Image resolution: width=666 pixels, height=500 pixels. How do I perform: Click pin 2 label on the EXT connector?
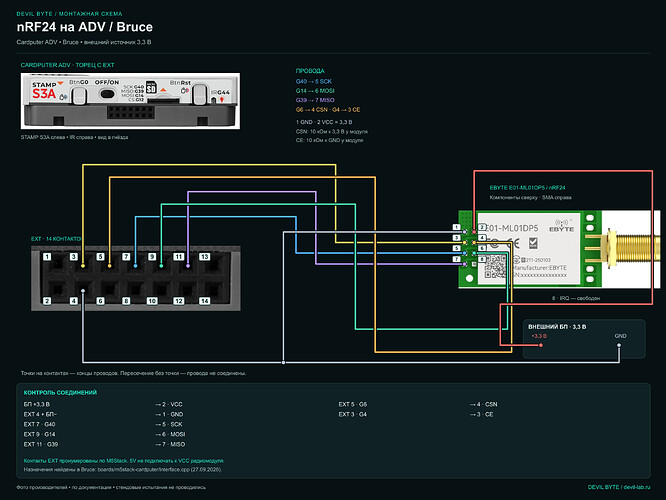point(47,301)
